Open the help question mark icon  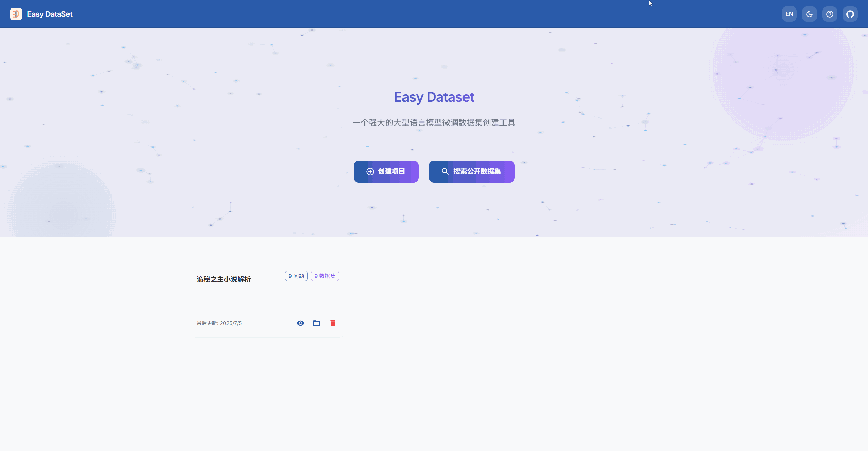click(x=830, y=14)
